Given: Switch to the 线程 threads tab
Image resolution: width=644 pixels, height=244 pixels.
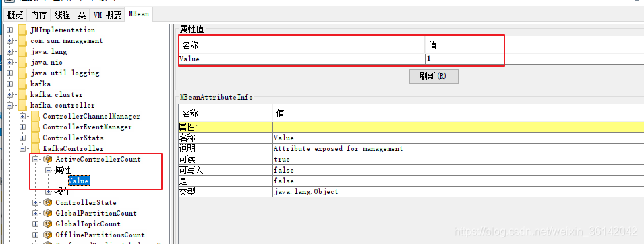Looking at the screenshot, I should (x=63, y=16).
